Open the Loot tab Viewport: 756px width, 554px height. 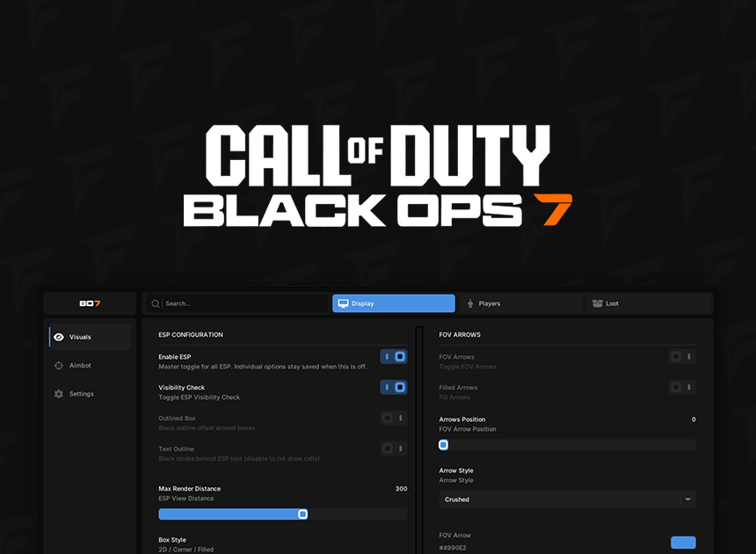click(648, 303)
